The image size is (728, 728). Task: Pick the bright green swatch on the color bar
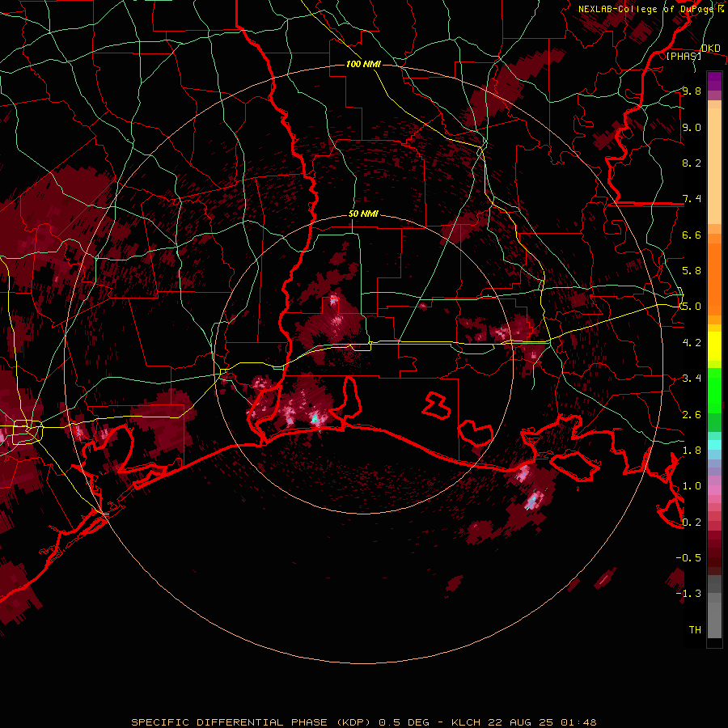coord(714,391)
